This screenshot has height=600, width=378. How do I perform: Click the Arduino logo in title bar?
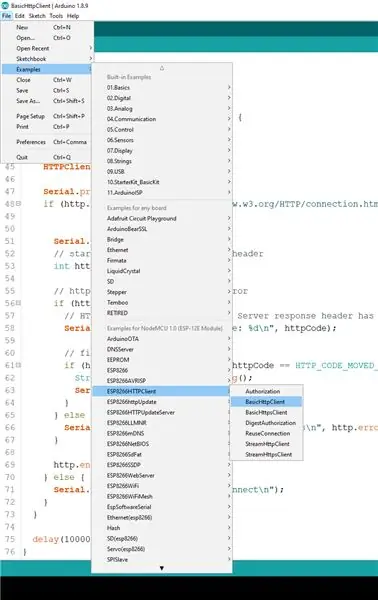5,6
